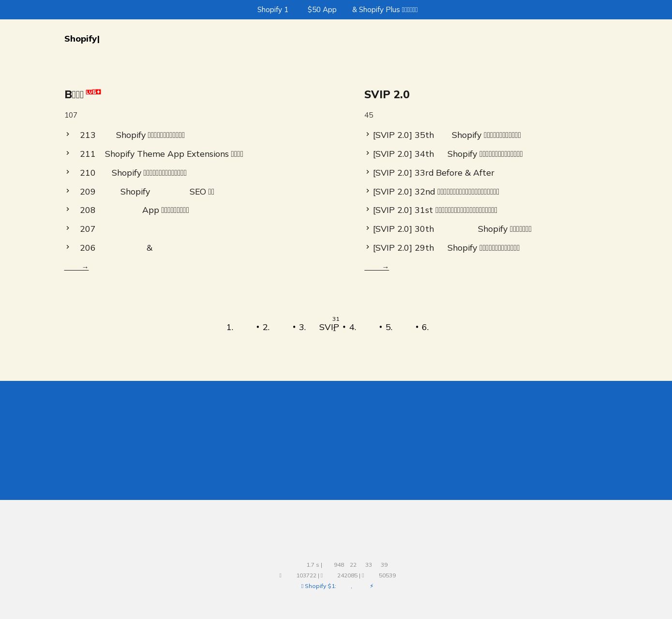The height and width of the screenshot is (619, 672).
Task: Click the 107 count under B heading
Action: [x=71, y=115]
